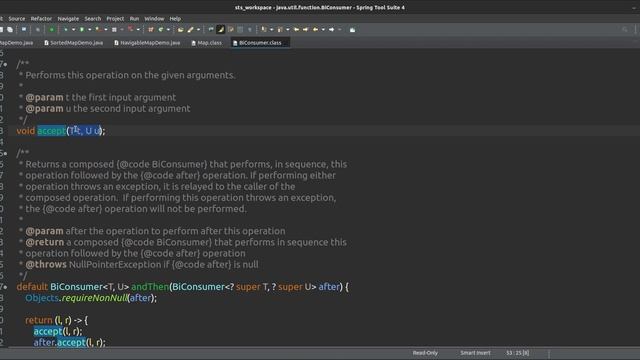Collapse the accept method Javadoc fold marker
Image resolution: width=640 pixels, height=360 pixels.
5,64
